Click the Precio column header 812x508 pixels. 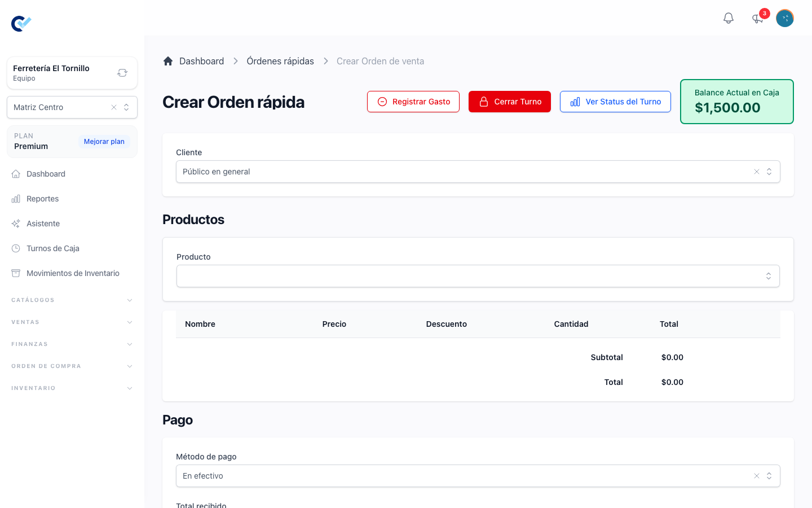[334, 324]
